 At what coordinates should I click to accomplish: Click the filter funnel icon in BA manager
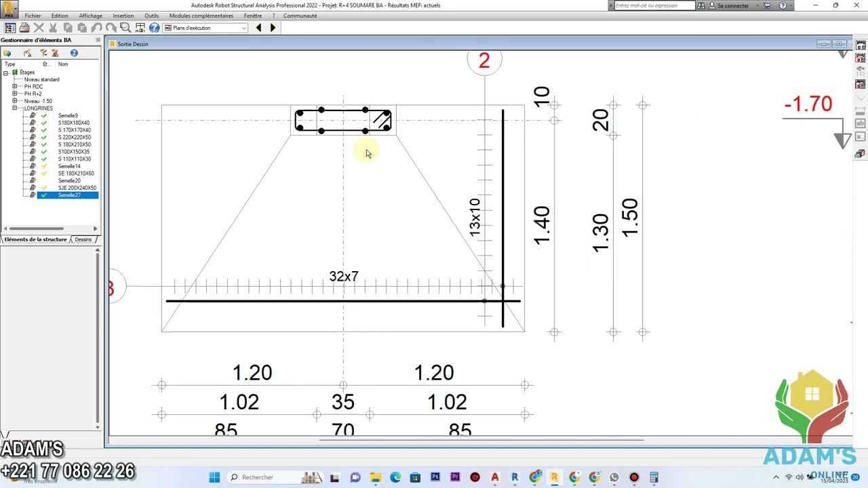[43, 53]
